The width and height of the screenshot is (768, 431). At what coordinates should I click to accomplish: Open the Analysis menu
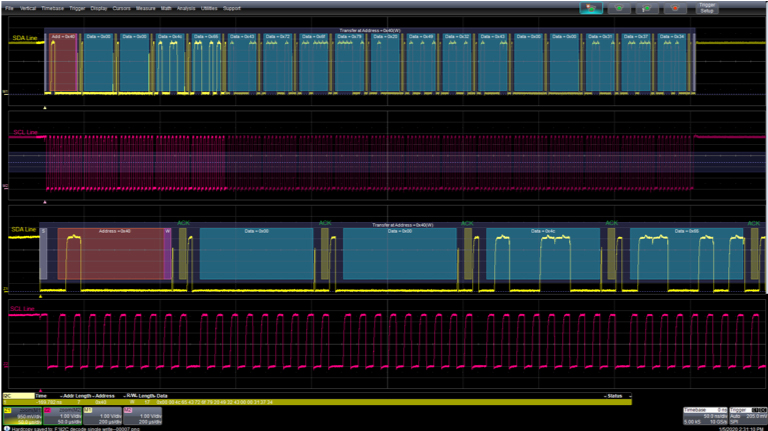[186, 7]
